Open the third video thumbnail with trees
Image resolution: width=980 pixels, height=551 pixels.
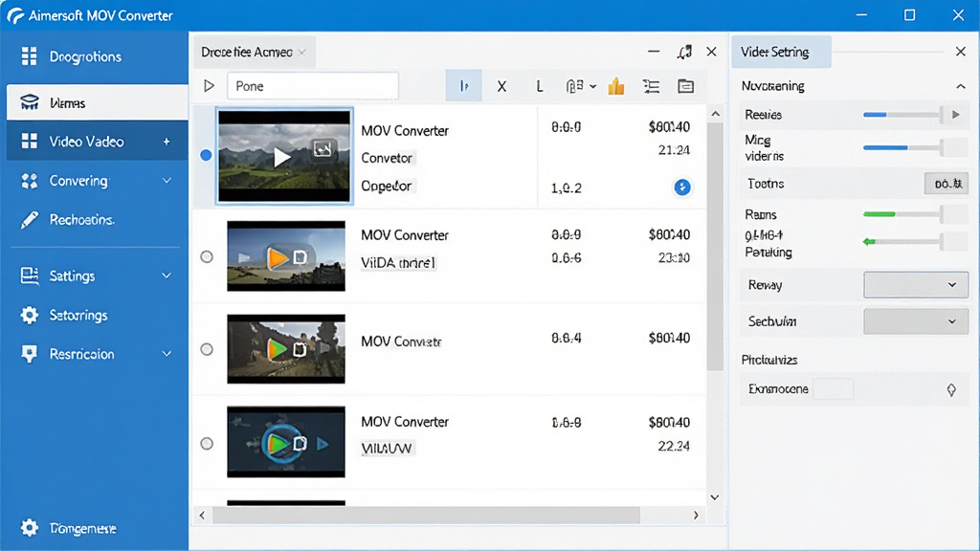tap(286, 348)
